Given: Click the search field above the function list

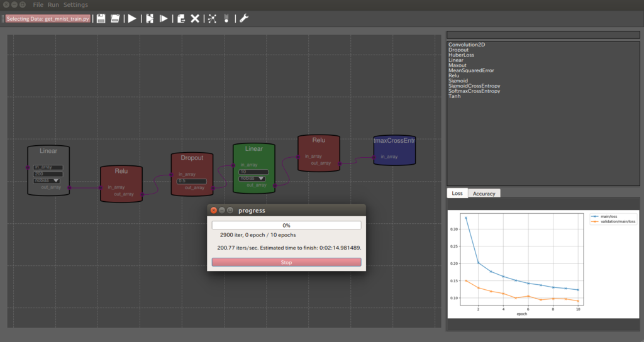Looking at the screenshot, I should 543,35.
